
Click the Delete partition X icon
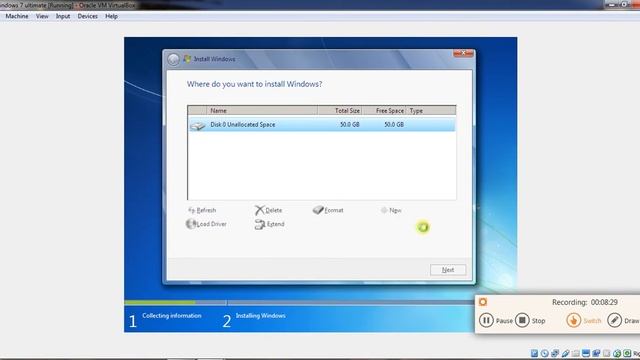(259, 210)
